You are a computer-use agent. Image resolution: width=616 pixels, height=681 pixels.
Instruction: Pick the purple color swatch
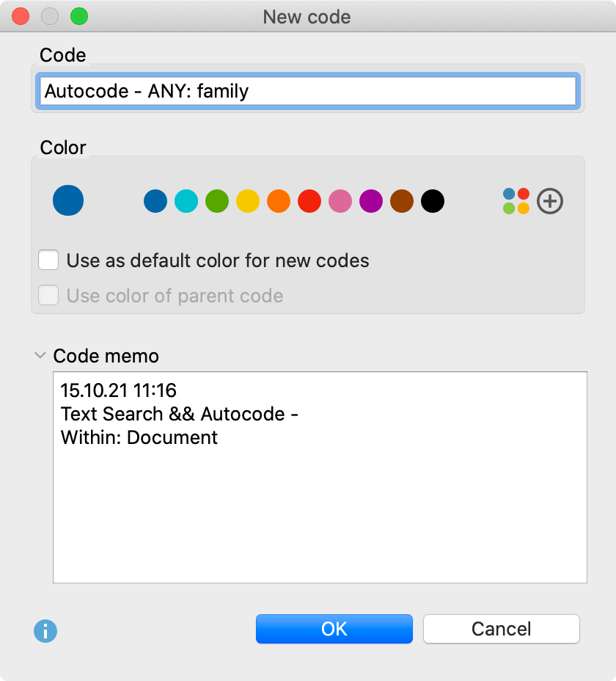(371, 201)
